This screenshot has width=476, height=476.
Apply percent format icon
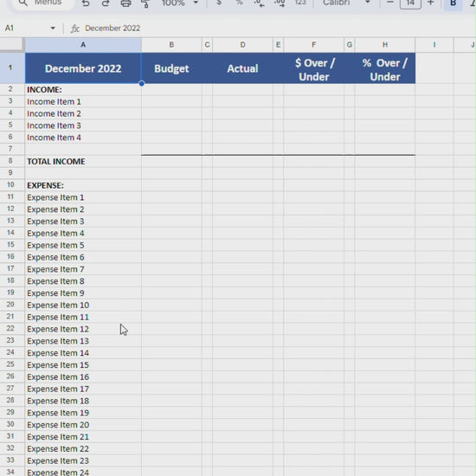coord(239,3)
